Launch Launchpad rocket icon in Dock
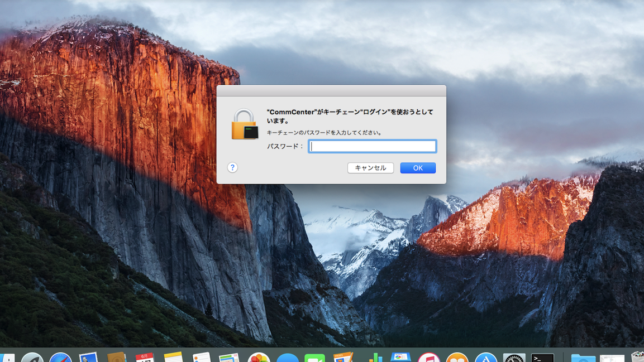644x362 pixels. [x=32, y=358]
